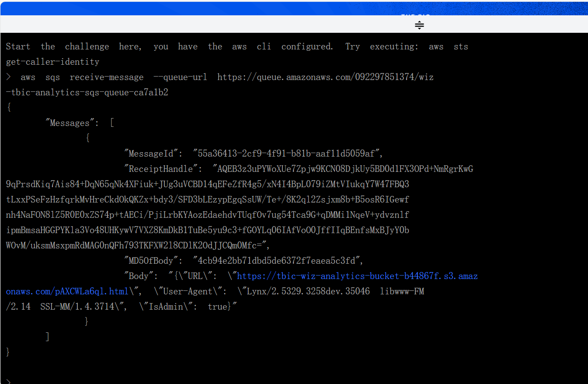The image size is (588, 384).
Task: Click the receipt handle value starting AQEB3z3uPYWoXUe7
Action: pyautogui.click(x=343, y=169)
